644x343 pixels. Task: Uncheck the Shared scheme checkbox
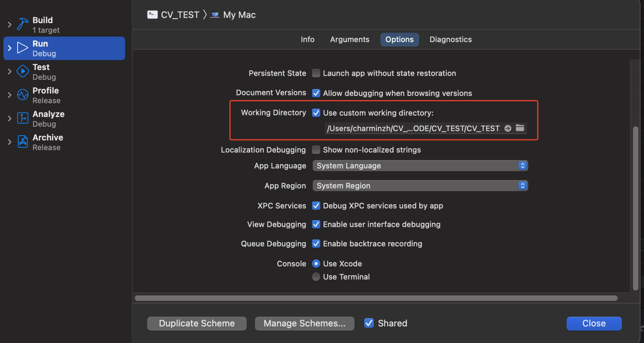pyautogui.click(x=369, y=323)
